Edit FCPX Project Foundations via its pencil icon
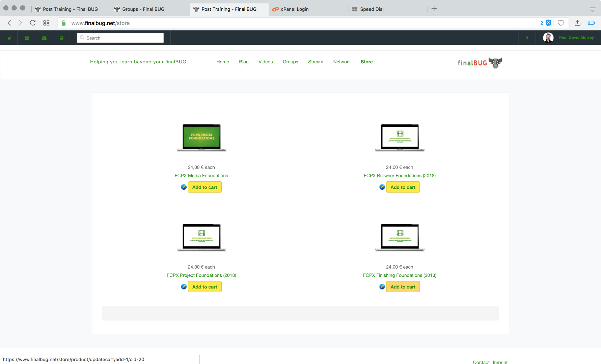The height and width of the screenshot is (364, 601). tap(184, 287)
